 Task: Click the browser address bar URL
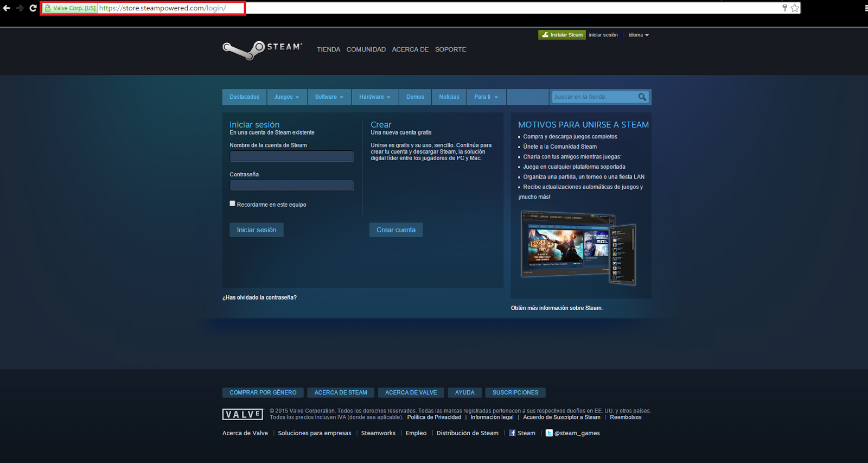(163, 8)
